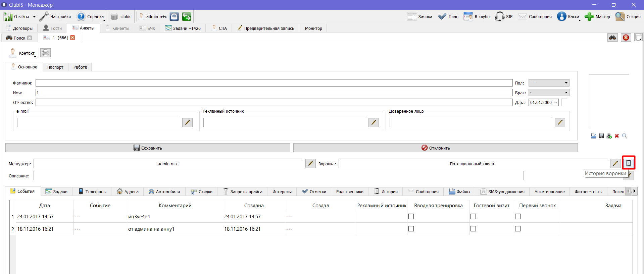Click the binoculars search icon at top right
The width and height of the screenshot is (644, 274).
click(612, 38)
